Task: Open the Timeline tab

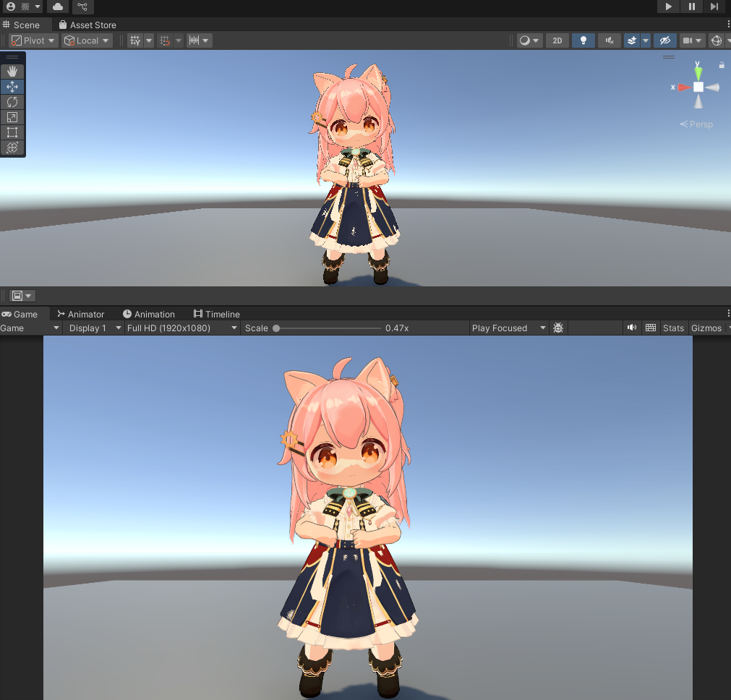Action: 217,314
